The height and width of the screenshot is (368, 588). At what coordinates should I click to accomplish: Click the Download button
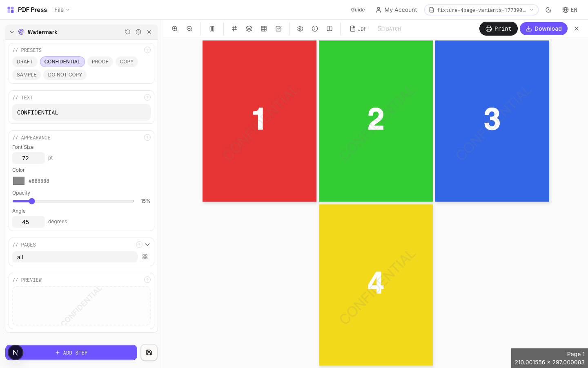point(543,29)
